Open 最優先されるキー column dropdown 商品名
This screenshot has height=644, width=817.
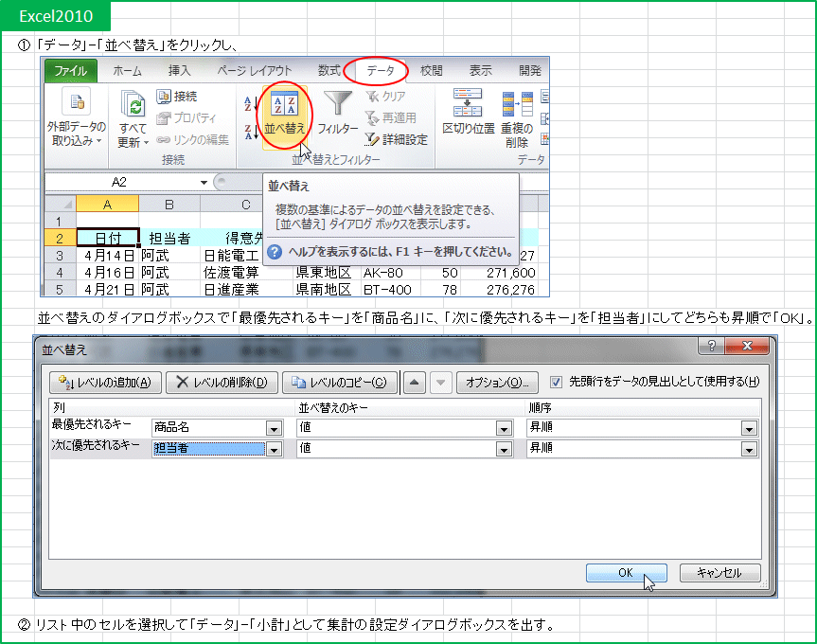(x=275, y=428)
